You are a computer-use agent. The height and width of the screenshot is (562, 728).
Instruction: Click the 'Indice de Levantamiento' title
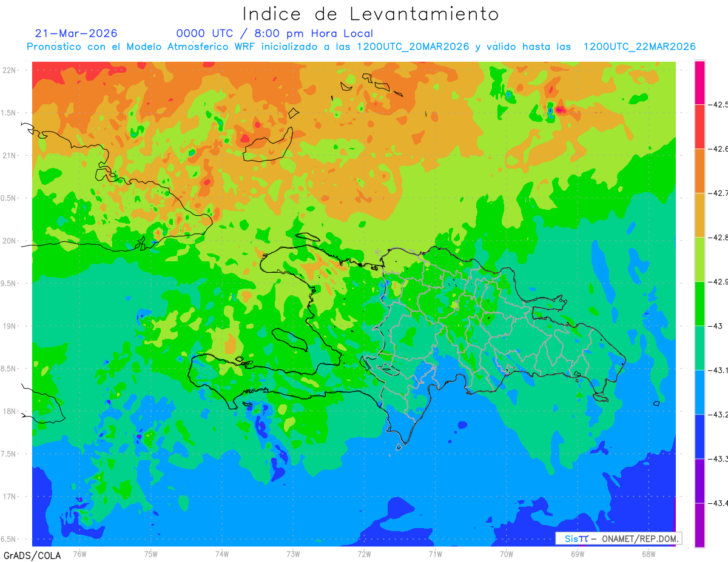point(371,14)
